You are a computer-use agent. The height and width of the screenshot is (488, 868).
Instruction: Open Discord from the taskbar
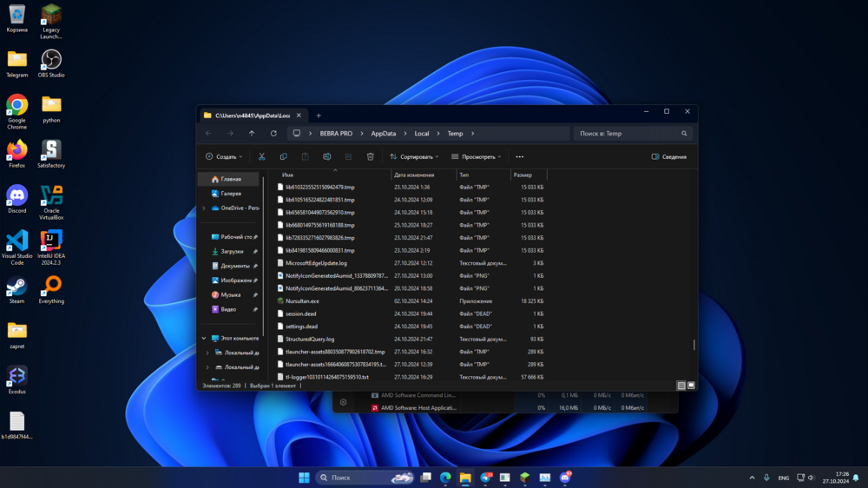pyautogui.click(x=565, y=478)
